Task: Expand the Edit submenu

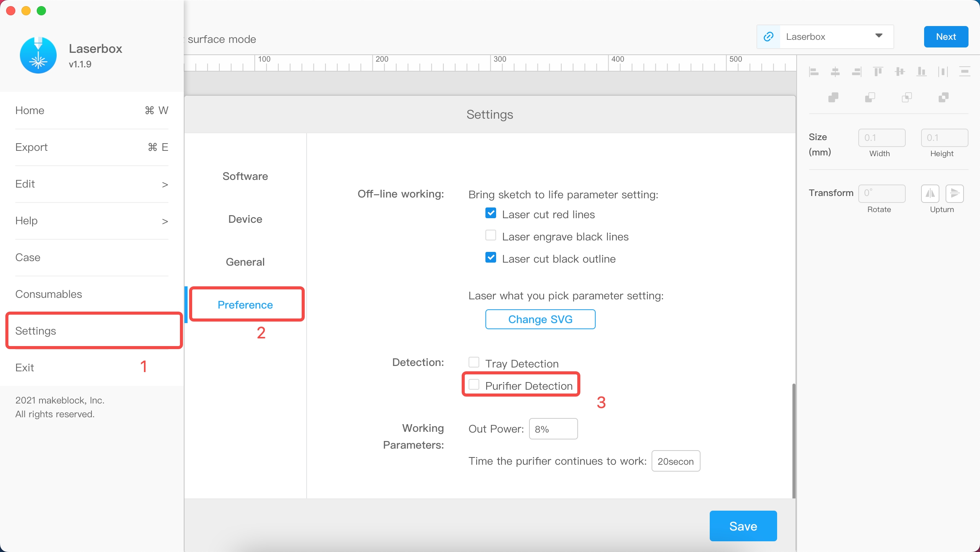Action: coord(165,185)
